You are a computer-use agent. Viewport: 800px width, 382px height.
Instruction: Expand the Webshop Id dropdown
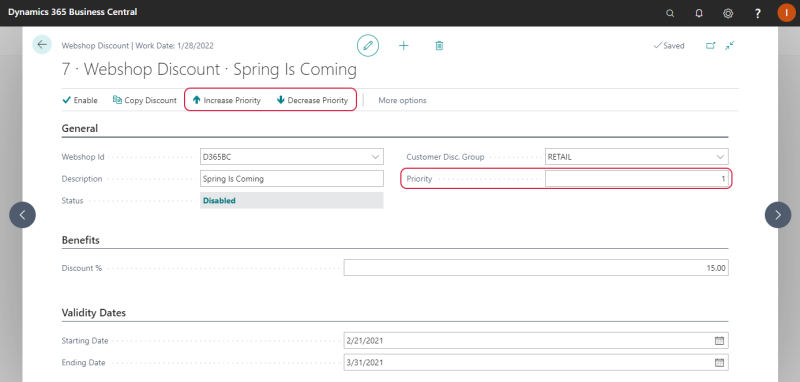coord(376,157)
